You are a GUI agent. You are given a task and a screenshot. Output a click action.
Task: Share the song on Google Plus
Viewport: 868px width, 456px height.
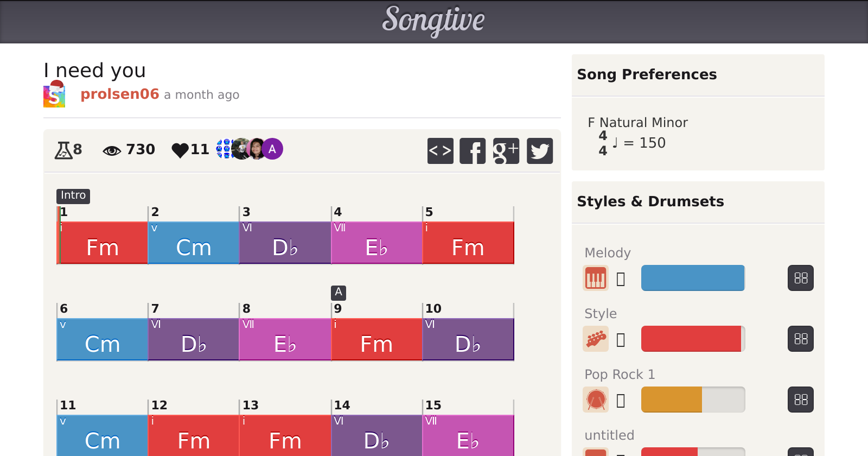pos(506,151)
